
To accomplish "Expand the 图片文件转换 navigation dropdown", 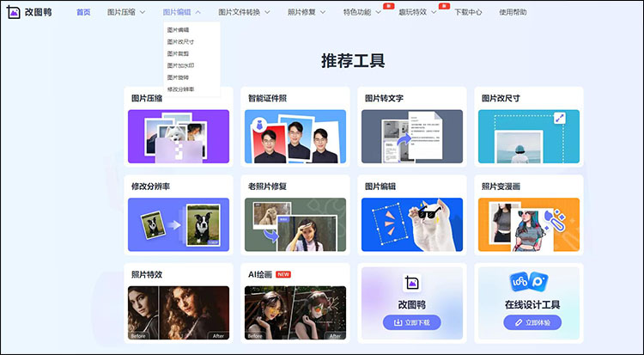I will (x=244, y=12).
